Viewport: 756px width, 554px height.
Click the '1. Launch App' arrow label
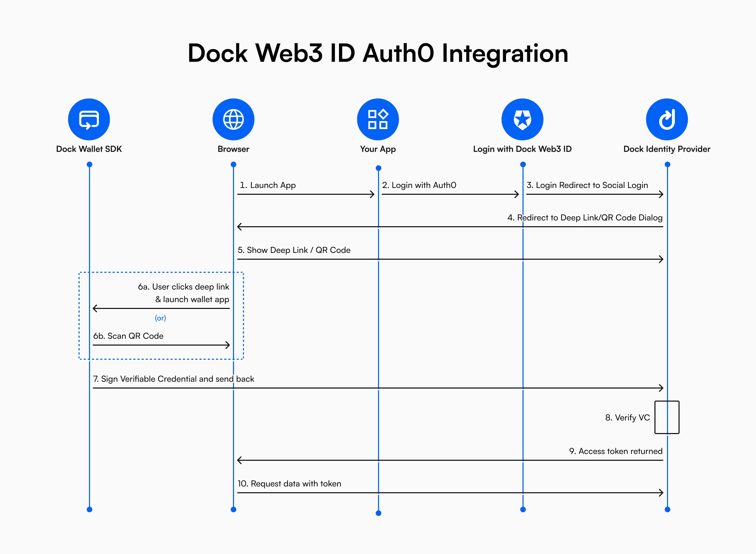pyautogui.click(x=268, y=185)
